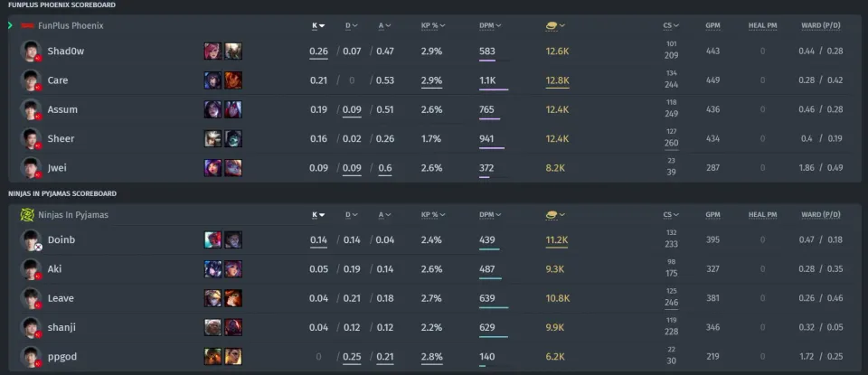
Task: Click the FunPlus Phoenix team logo
Action: 27,25
